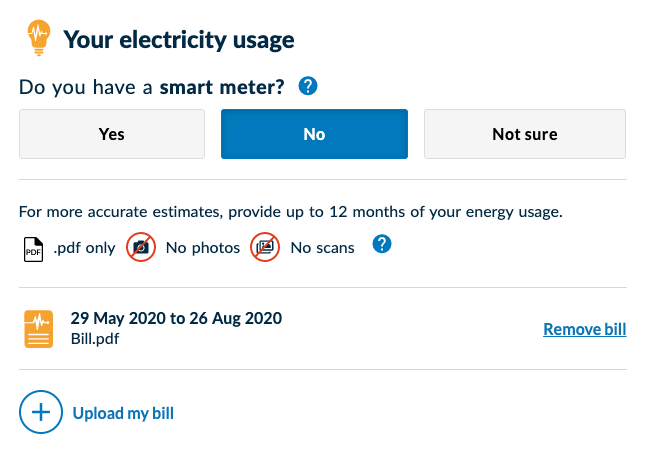Select Yes for smart meter

click(112, 134)
